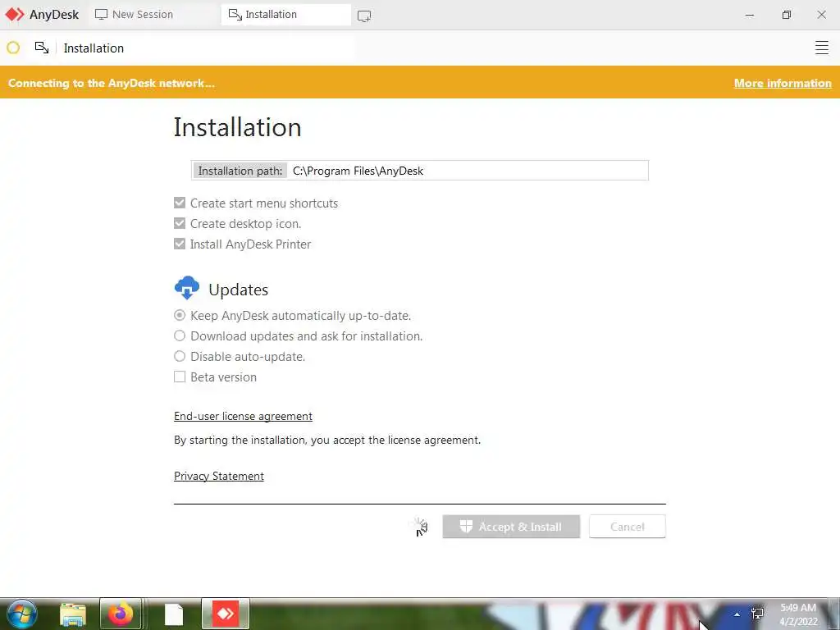Screen dimensions: 840x630
Task: Select Disable auto-update option
Action: click(x=180, y=356)
